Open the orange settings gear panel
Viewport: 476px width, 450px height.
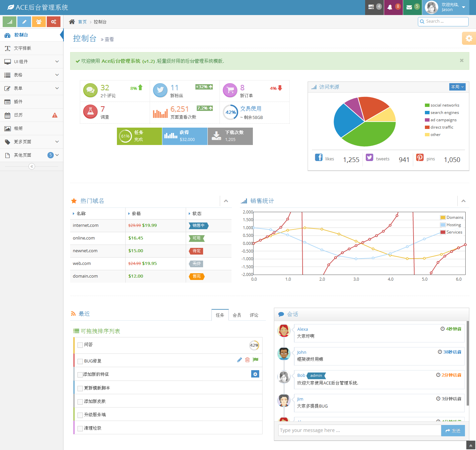[469, 38]
